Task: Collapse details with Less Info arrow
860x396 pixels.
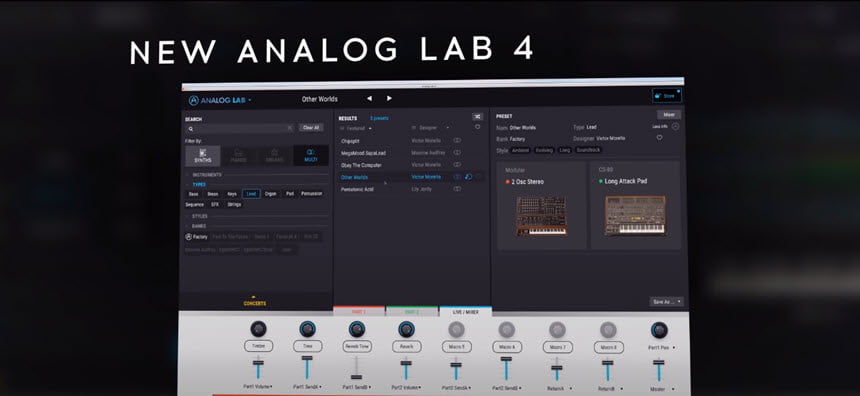Action: click(x=675, y=126)
